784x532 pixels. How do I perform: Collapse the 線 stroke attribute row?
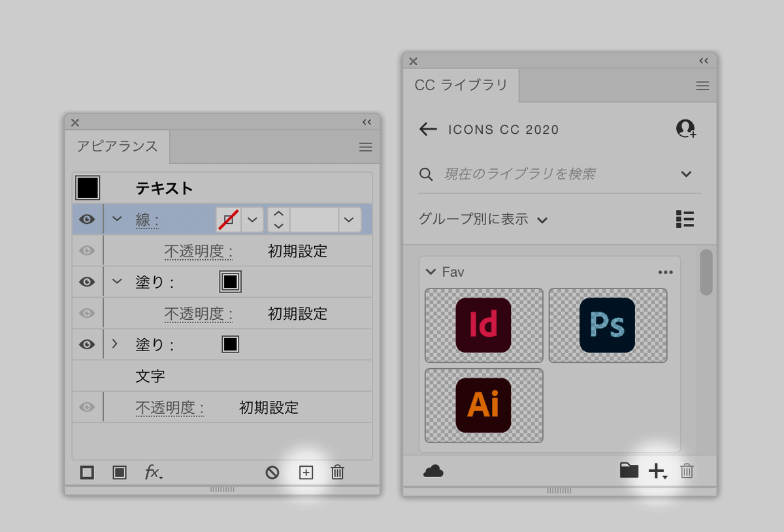click(x=116, y=219)
